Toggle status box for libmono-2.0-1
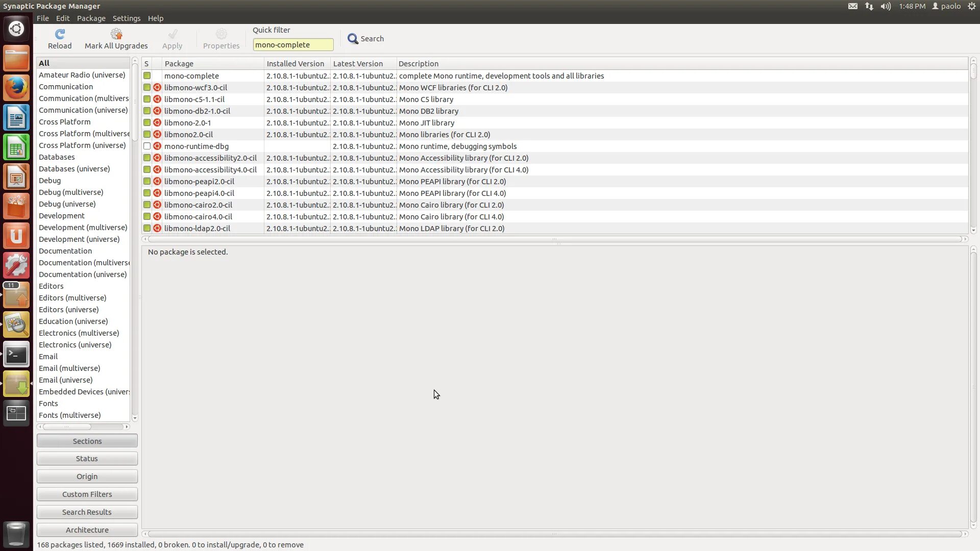 click(x=147, y=122)
